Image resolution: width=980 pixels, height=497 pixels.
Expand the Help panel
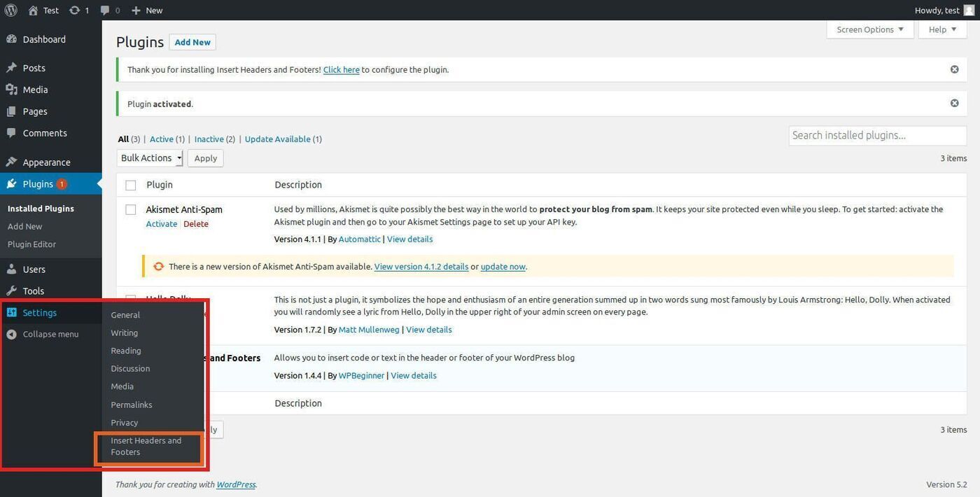[x=942, y=29]
